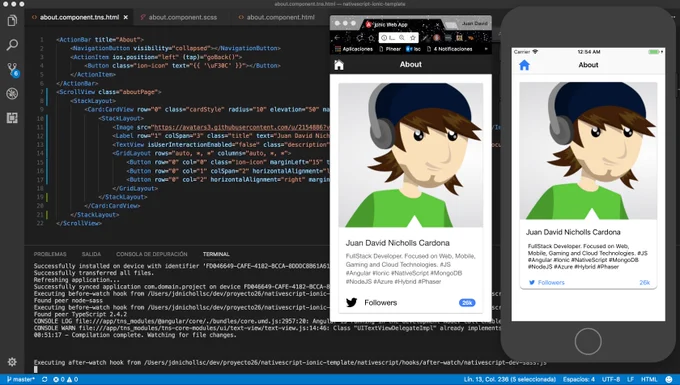The width and height of the screenshot is (680, 385).
Task: Click the feedback smiley in status bar
Action: pos(669,379)
